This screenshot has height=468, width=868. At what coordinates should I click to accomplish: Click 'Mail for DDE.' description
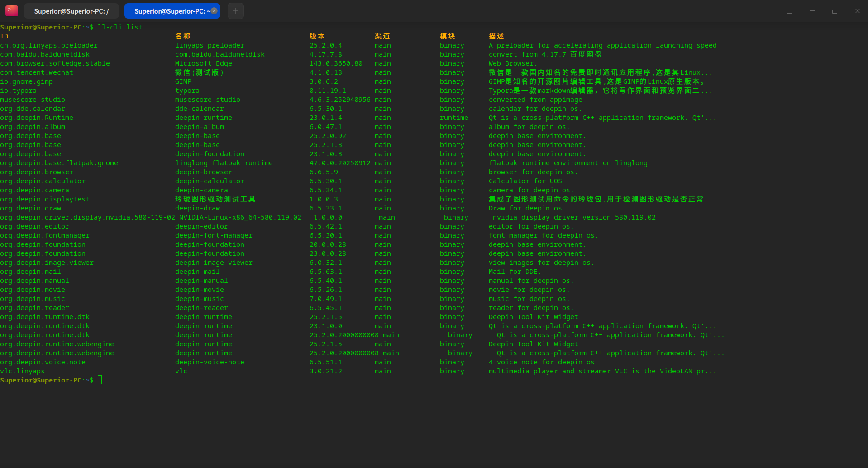(x=515, y=272)
